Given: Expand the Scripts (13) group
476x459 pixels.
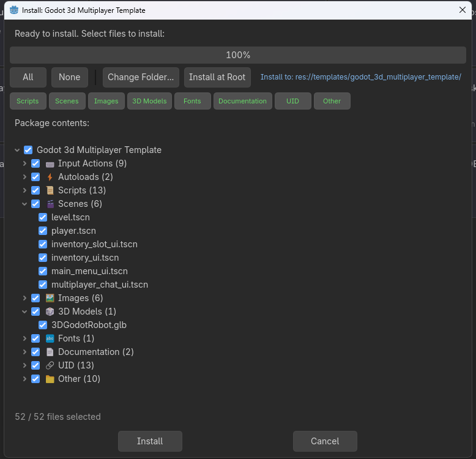Looking at the screenshot, I should pyautogui.click(x=24, y=190).
